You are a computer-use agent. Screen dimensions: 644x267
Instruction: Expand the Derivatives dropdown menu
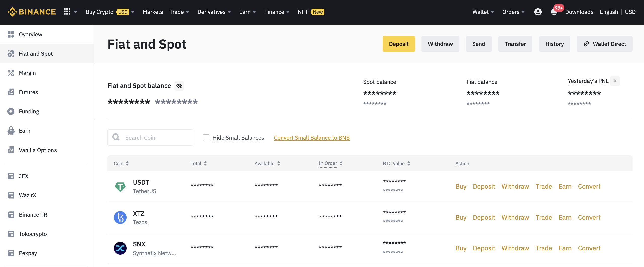(x=229, y=12)
